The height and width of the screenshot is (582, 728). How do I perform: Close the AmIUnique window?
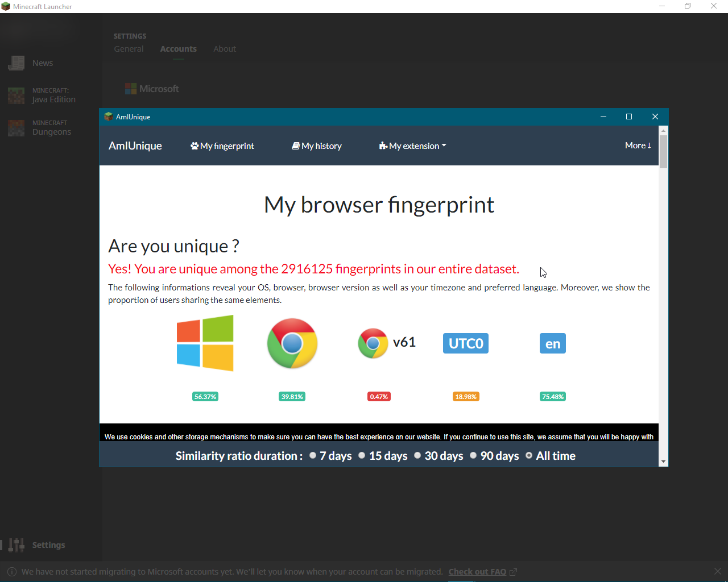[x=655, y=117]
